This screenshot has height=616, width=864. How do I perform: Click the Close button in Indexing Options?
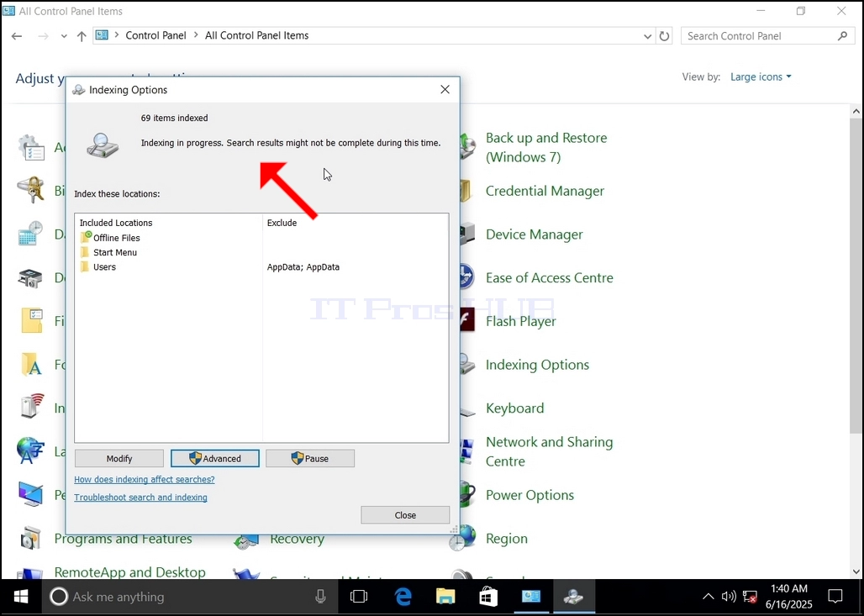coord(405,515)
